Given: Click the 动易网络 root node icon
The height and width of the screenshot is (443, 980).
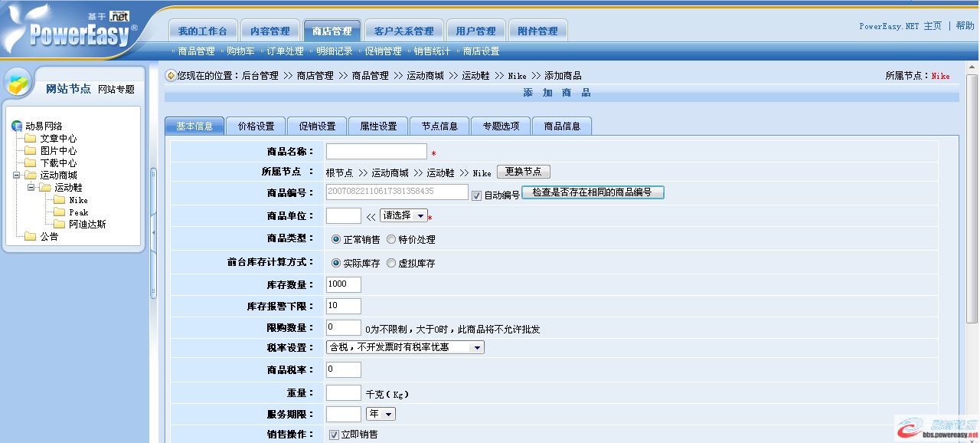Looking at the screenshot, I should tap(15, 125).
